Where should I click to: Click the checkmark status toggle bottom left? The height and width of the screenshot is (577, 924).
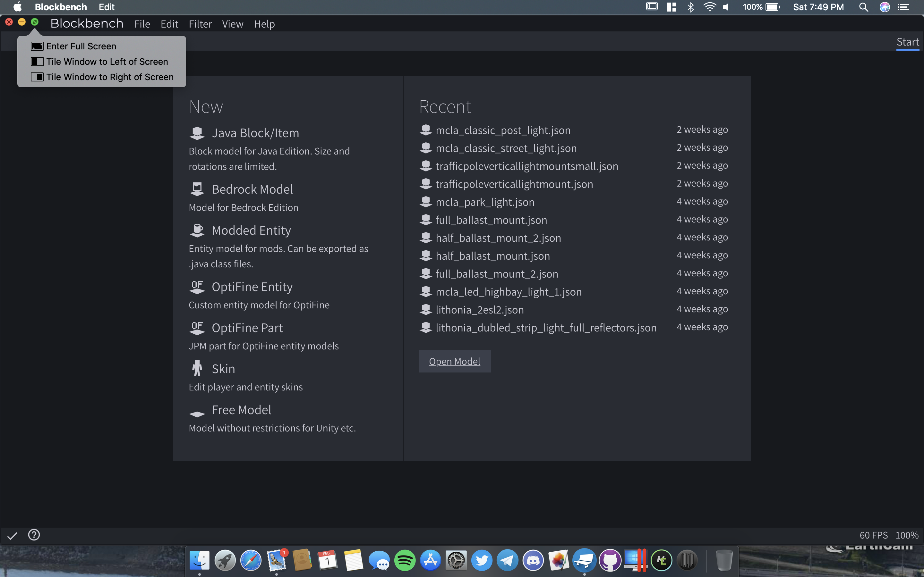click(12, 535)
